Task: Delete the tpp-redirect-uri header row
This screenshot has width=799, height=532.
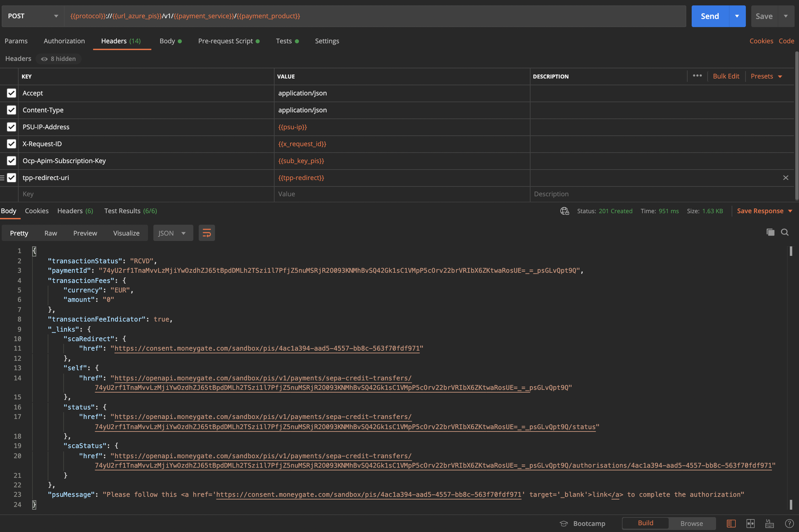Action: click(785, 178)
